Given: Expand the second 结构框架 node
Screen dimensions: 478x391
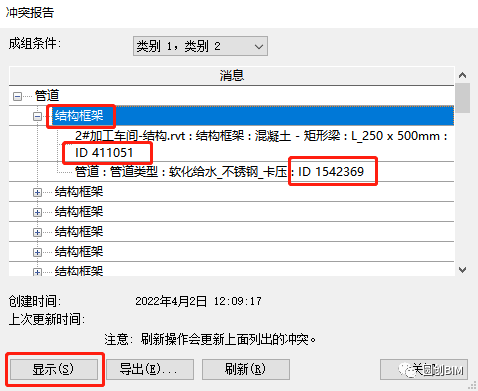Looking at the screenshot, I should [x=37, y=192].
